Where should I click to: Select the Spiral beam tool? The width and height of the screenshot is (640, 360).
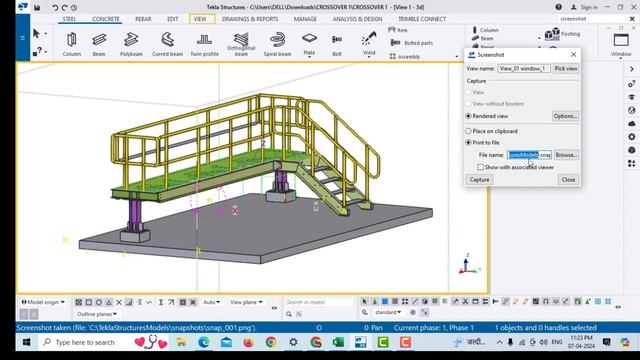coord(277,44)
